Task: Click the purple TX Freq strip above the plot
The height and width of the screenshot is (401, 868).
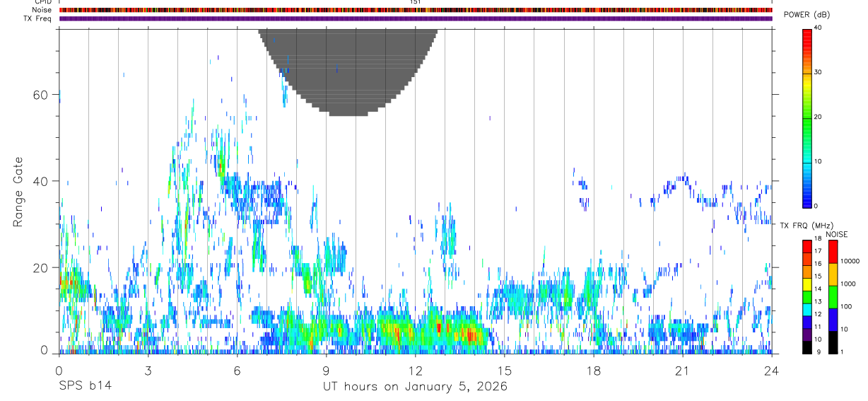Action: pyautogui.click(x=416, y=18)
